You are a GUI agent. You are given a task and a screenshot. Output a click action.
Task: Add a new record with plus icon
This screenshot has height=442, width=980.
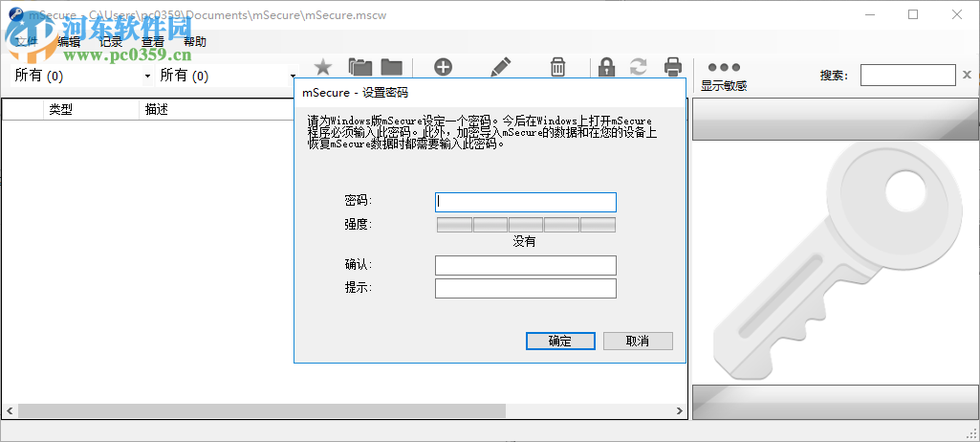(x=443, y=68)
